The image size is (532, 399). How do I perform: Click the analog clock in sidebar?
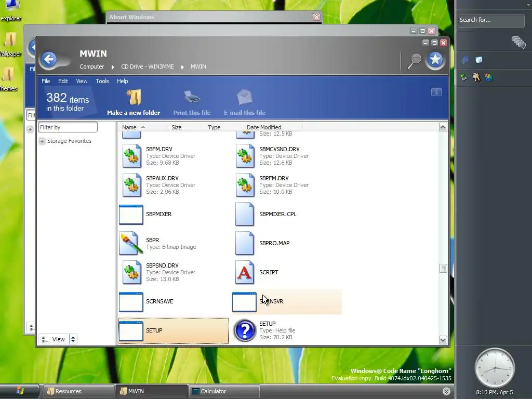[x=495, y=368]
